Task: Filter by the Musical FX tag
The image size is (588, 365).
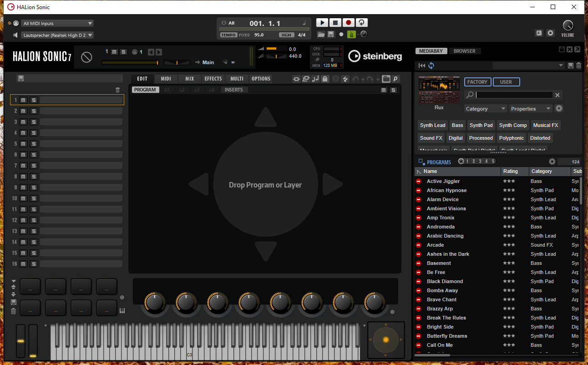Action: [x=546, y=125]
